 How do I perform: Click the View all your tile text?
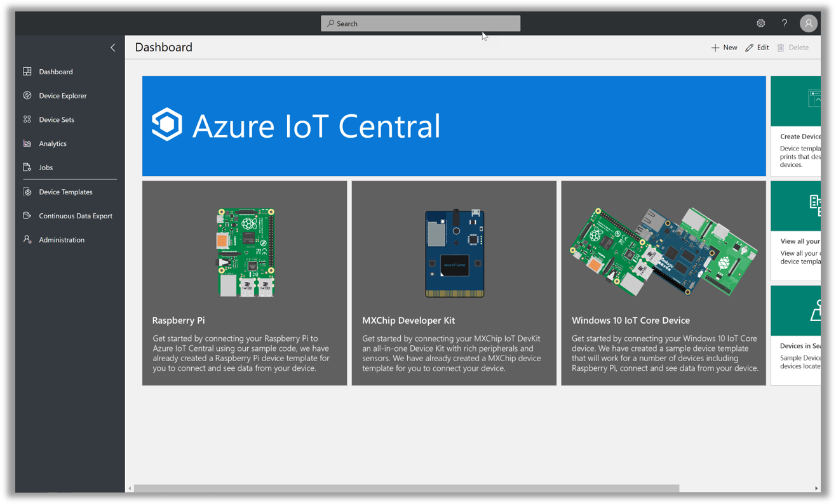point(800,241)
